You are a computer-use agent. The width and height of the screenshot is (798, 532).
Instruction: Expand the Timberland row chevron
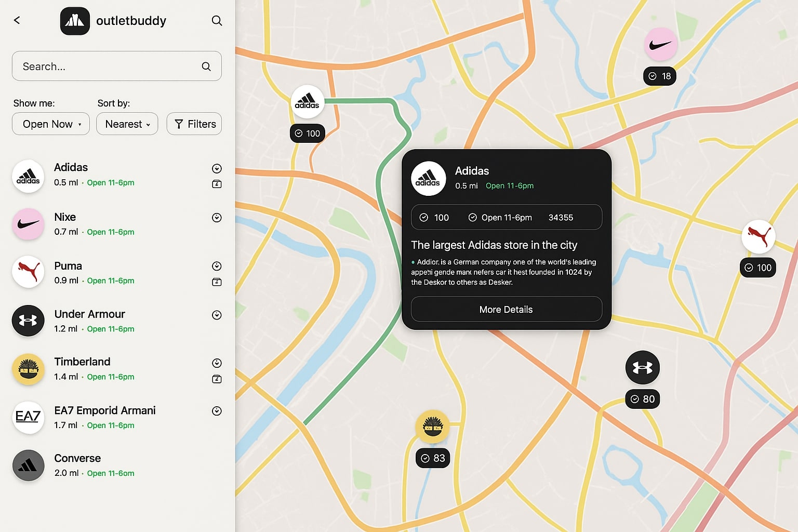217,363
